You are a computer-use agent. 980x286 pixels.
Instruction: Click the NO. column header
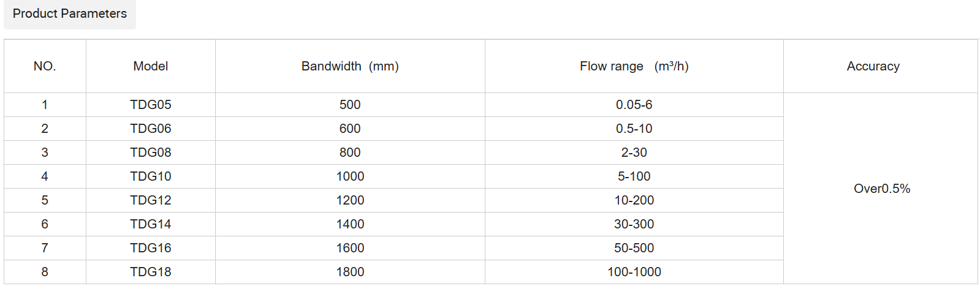[45, 66]
